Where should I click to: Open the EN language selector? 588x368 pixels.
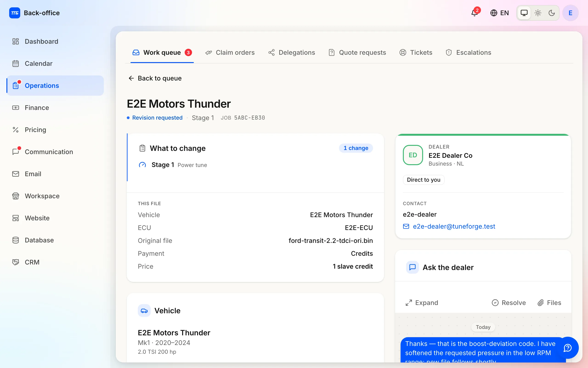coord(500,13)
